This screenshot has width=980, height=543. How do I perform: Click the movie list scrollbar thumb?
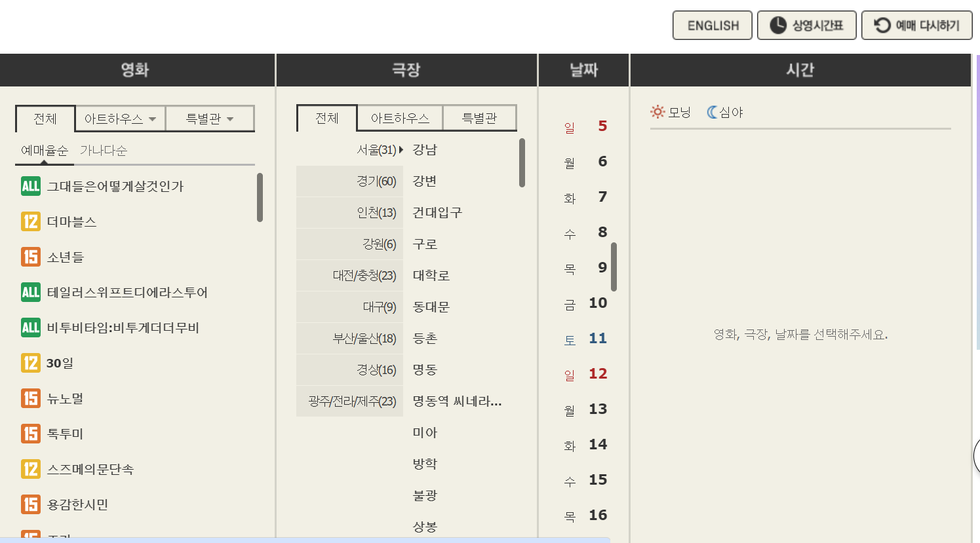(x=260, y=197)
